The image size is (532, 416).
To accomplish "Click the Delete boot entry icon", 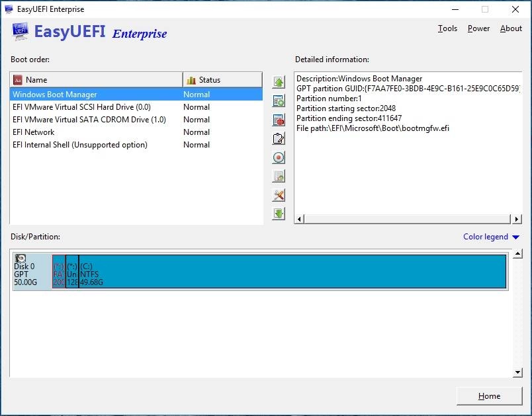I will coord(279,120).
